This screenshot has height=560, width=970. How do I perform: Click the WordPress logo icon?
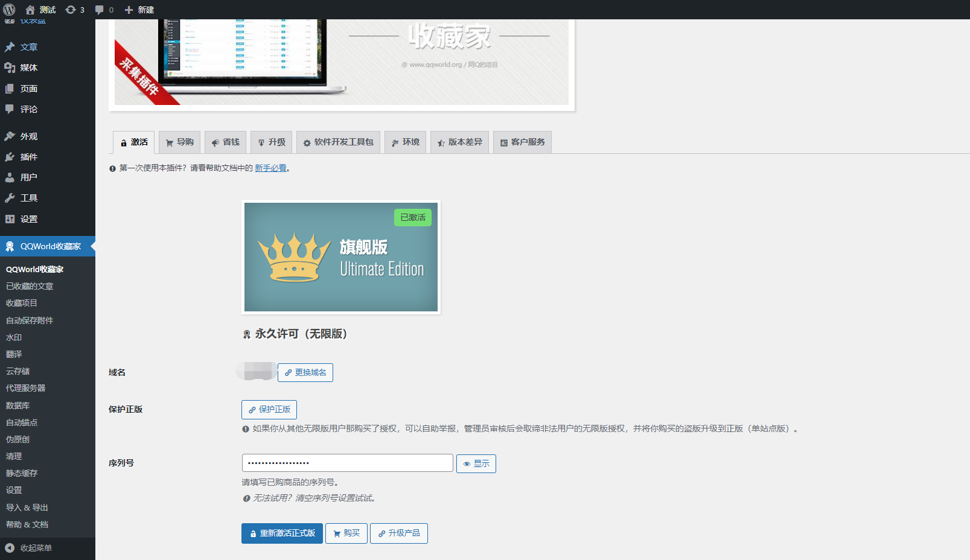tap(9, 10)
